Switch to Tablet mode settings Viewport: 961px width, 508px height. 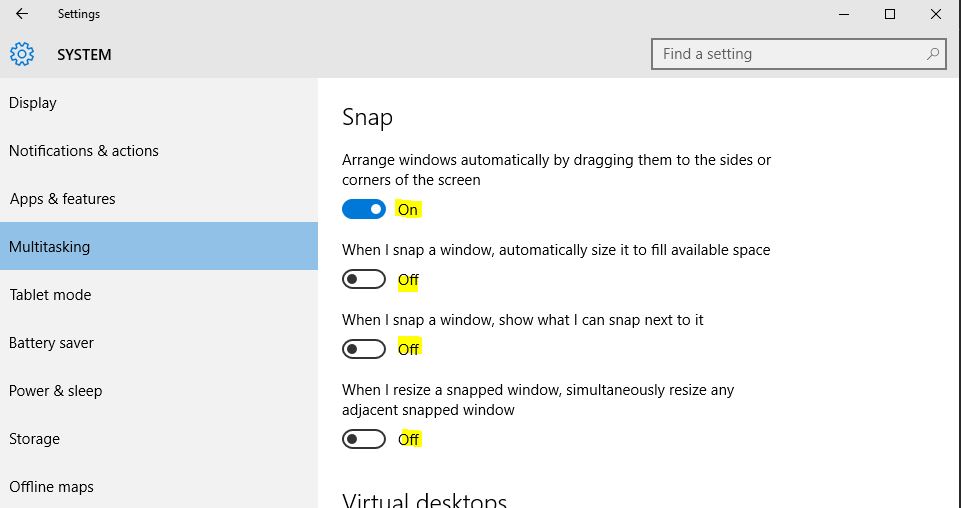(x=50, y=295)
